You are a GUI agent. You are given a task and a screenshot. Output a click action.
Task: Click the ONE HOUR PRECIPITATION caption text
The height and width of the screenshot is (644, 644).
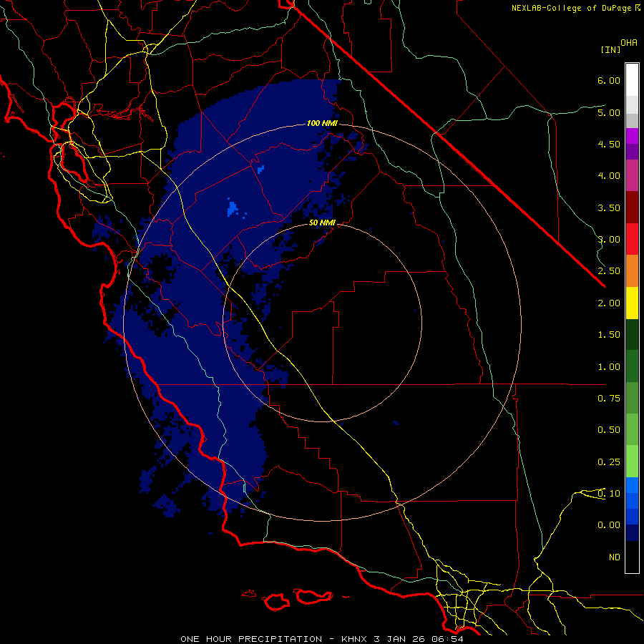251,639
